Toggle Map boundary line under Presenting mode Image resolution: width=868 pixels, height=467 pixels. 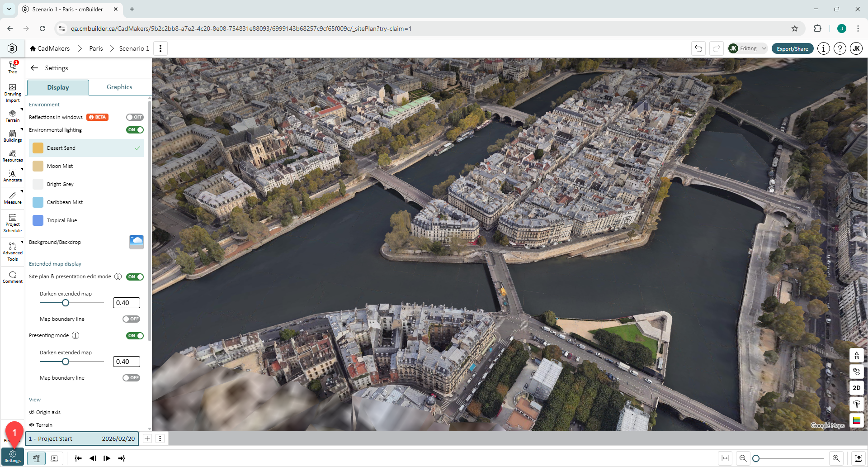[x=131, y=378]
